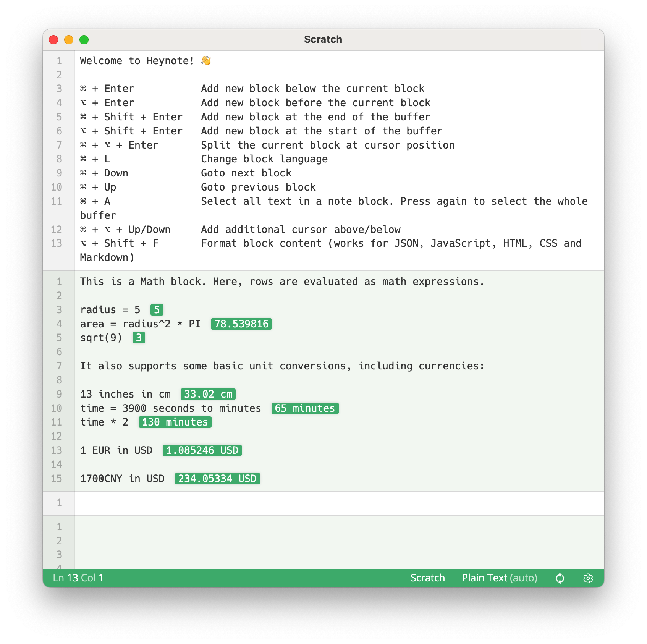Click 'Add new block at the end of the buffer'
This screenshot has height=644, width=647.
316,117
